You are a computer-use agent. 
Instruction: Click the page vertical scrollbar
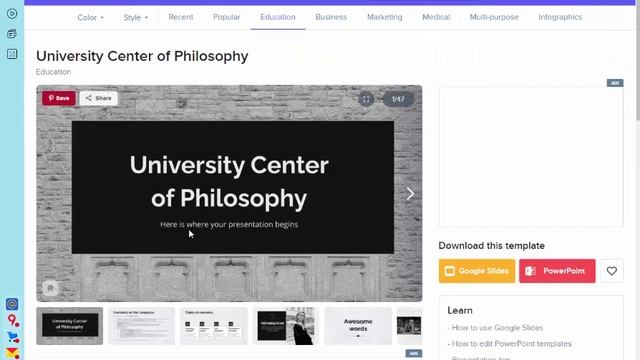click(x=638, y=61)
